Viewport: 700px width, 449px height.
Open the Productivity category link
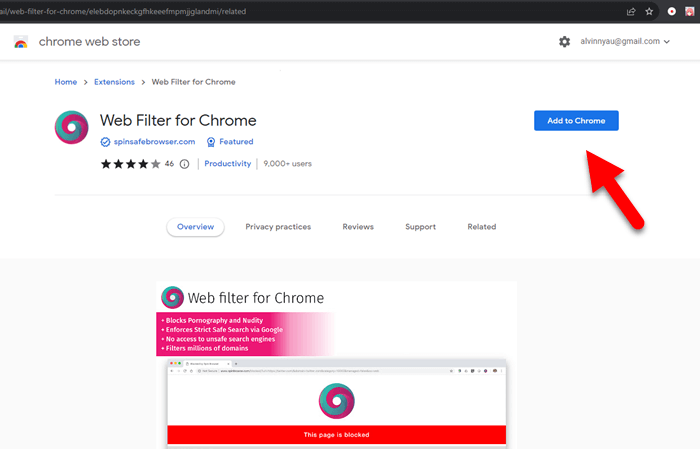pyautogui.click(x=228, y=164)
